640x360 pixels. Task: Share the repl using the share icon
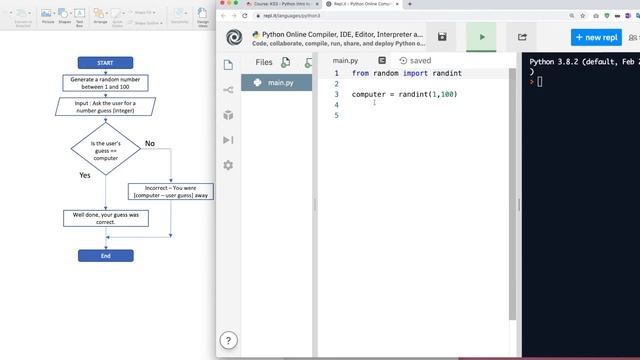point(522,37)
